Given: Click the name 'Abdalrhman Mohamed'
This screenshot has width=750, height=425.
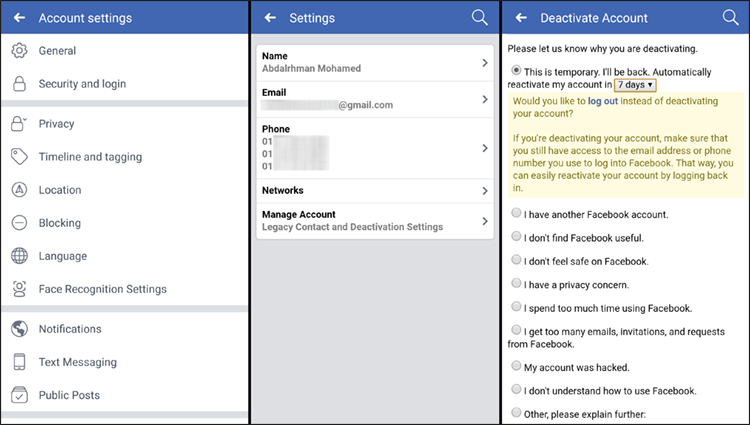Looking at the screenshot, I should point(311,68).
